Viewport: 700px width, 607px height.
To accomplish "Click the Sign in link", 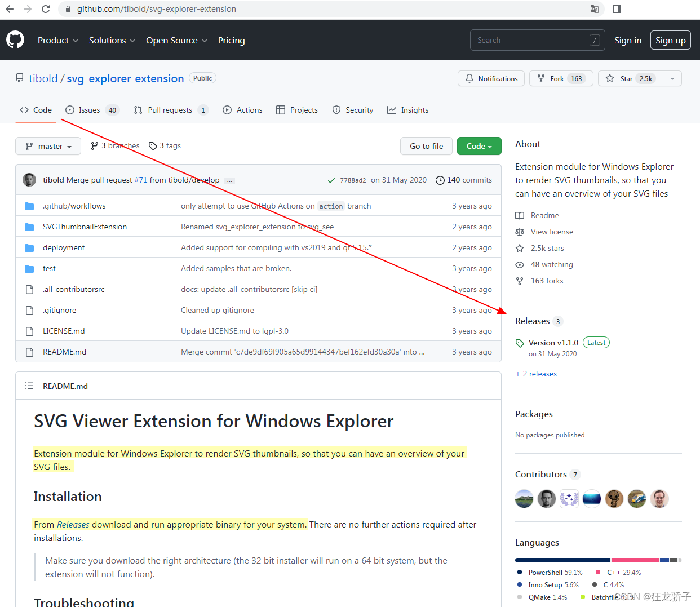I will (x=628, y=41).
